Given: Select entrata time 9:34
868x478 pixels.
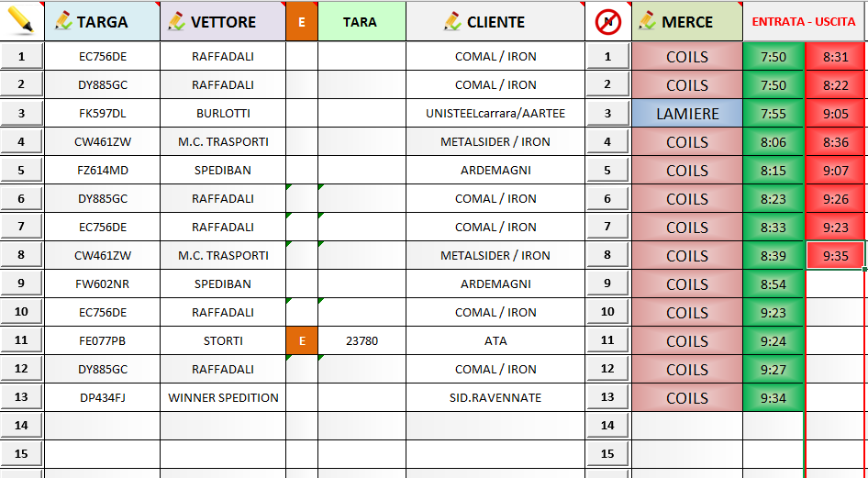Looking at the screenshot, I should point(773,397).
